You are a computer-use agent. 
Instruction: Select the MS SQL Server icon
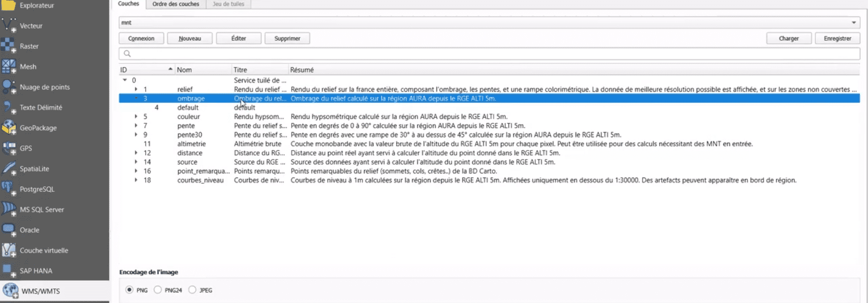9,209
